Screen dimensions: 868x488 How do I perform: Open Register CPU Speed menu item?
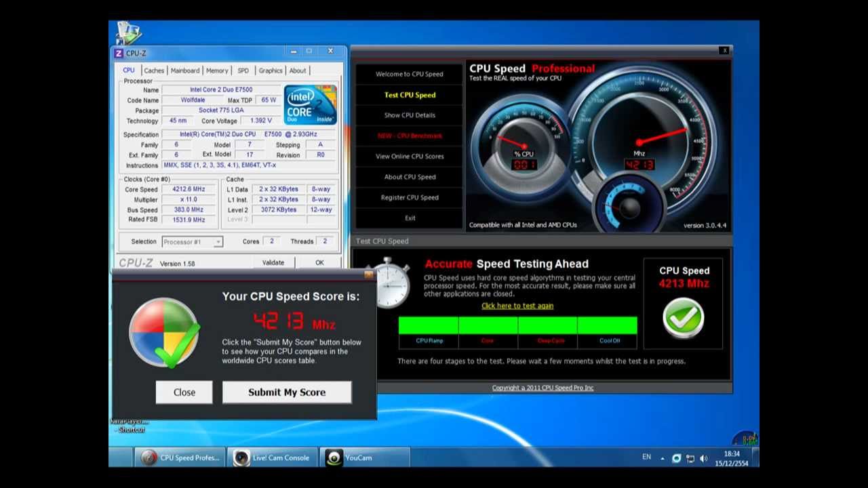(x=410, y=198)
